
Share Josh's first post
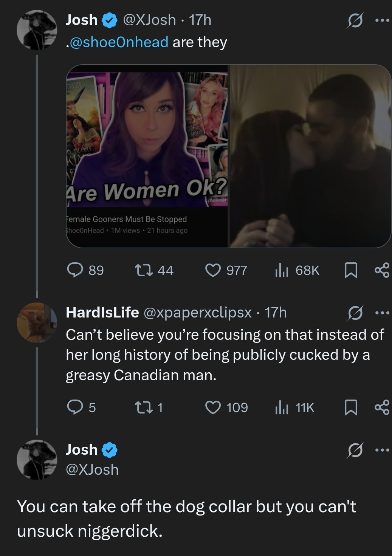381,270
